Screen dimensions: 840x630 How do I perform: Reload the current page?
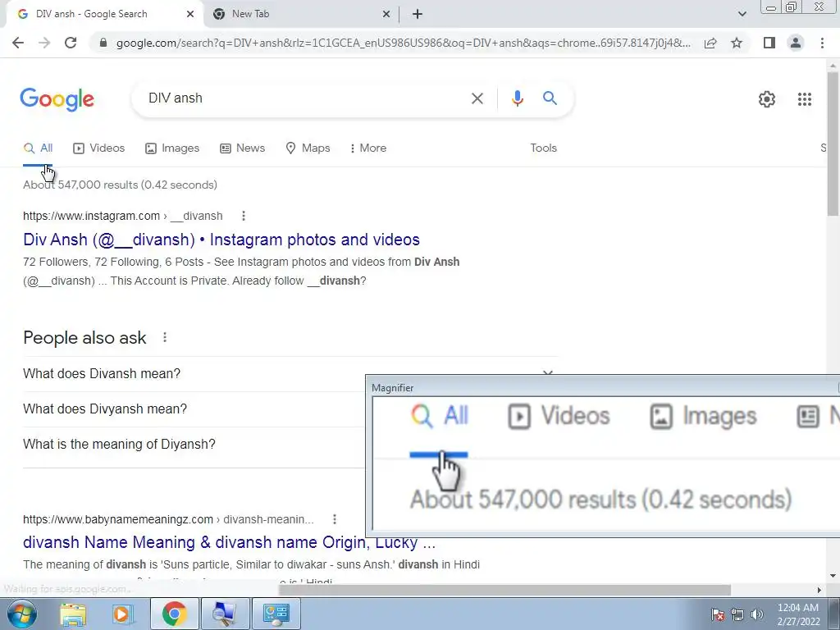pyautogui.click(x=71, y=43)
